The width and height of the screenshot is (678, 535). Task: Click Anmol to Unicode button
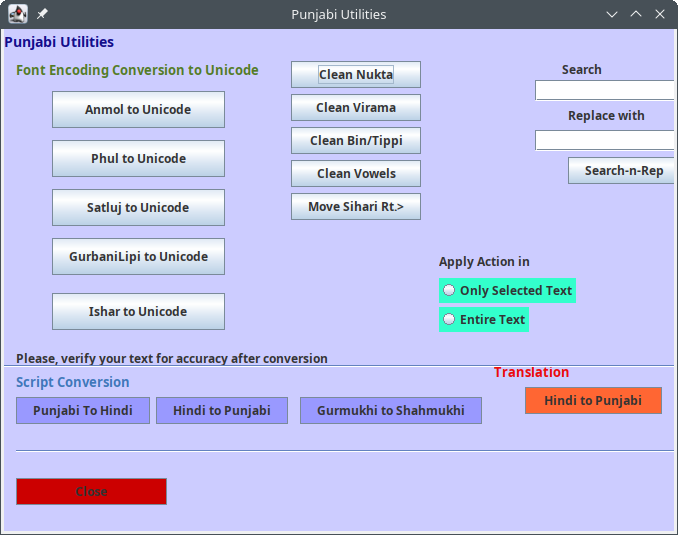(x=138, y=109)
